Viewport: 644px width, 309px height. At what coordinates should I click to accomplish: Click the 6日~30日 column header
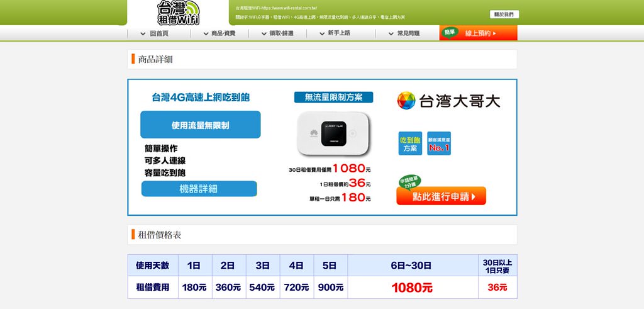click(x=413, y=266)
